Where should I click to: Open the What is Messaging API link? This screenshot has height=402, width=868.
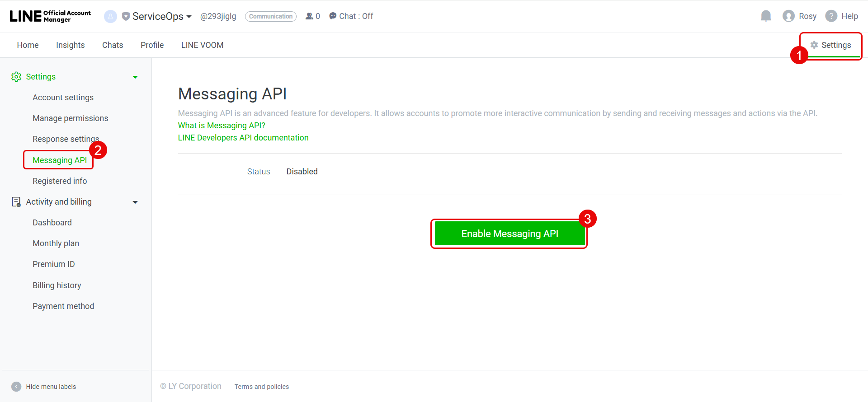click(222, 126)
